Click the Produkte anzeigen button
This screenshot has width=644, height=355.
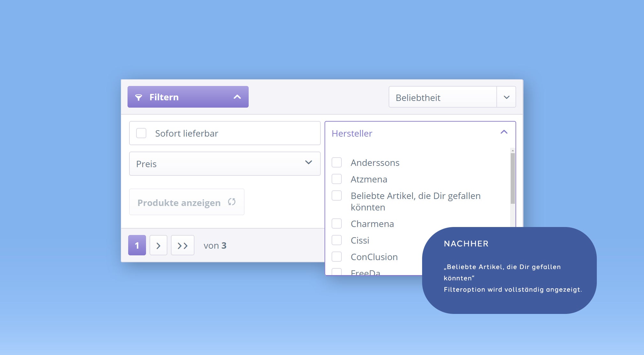click(187, 202)
